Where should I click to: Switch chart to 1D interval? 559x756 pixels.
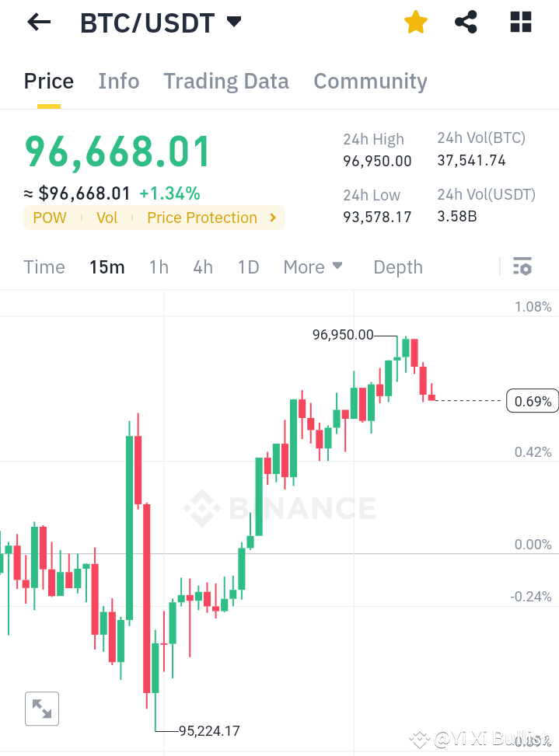click(248, 267)
